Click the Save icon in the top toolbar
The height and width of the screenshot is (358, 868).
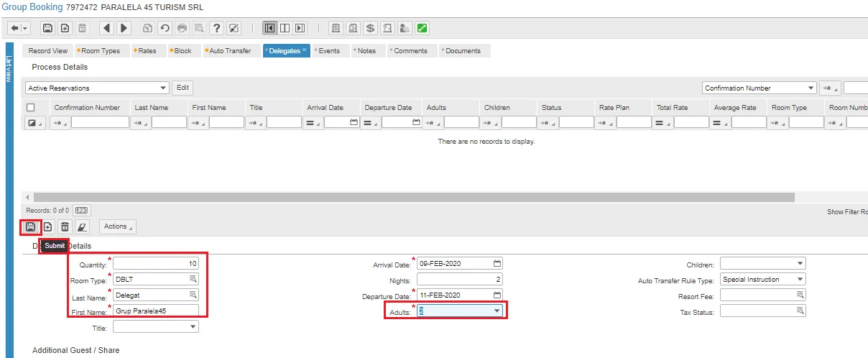(x=47, y=28)
